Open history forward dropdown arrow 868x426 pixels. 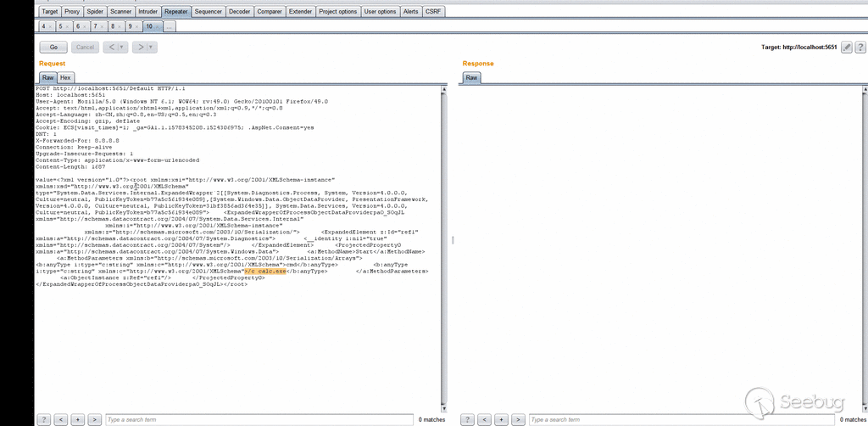pyautogui.click(x=149, y=48)
